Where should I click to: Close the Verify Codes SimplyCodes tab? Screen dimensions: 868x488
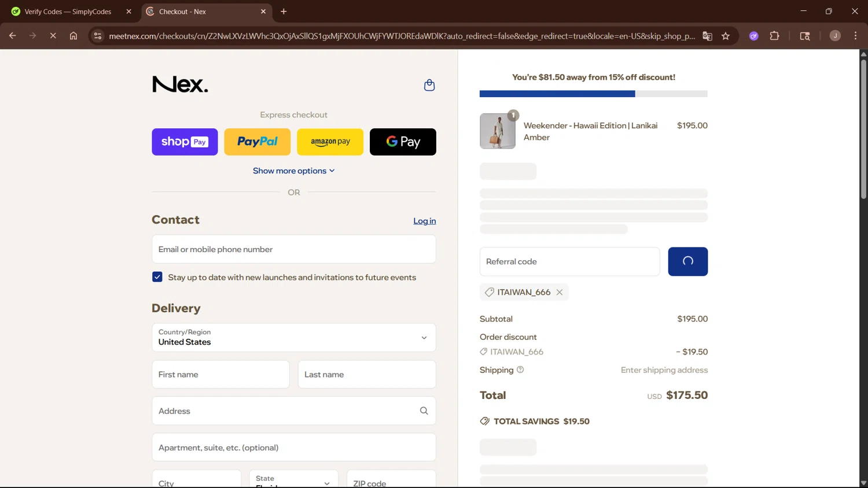click(128, 12)
